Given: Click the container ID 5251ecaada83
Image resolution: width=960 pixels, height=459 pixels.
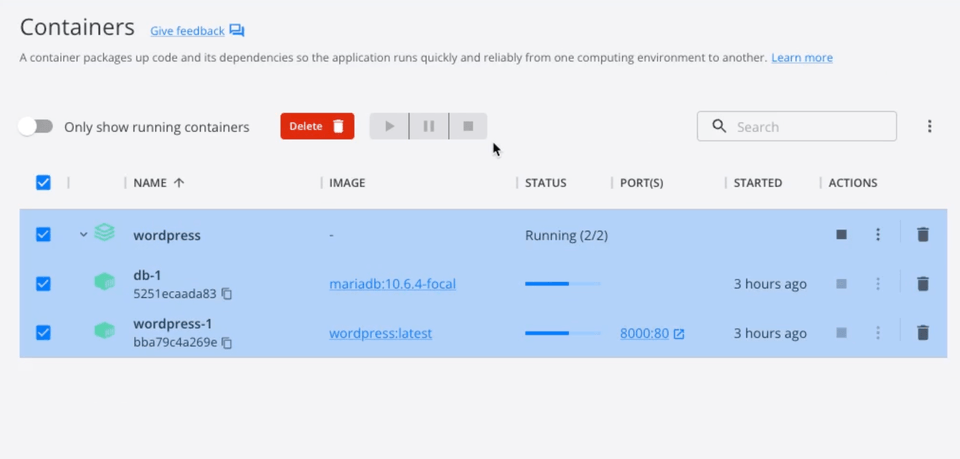Looking at the screenshot, I should click(x=174, y=294).
